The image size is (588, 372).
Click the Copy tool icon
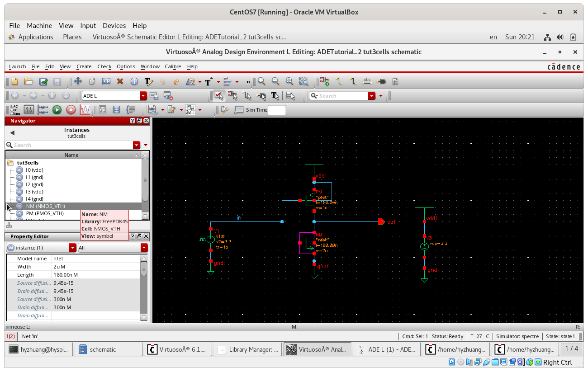coord(92,82)
